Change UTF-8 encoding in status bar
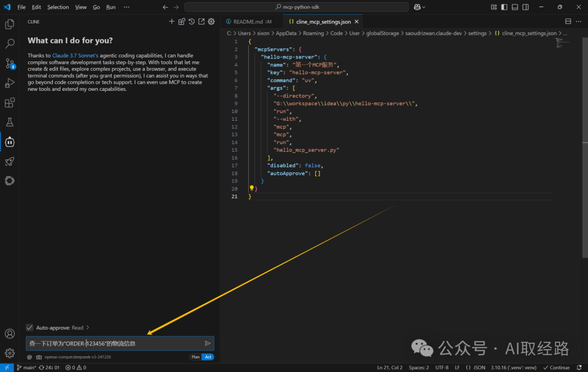 click(x=442, y=368)
